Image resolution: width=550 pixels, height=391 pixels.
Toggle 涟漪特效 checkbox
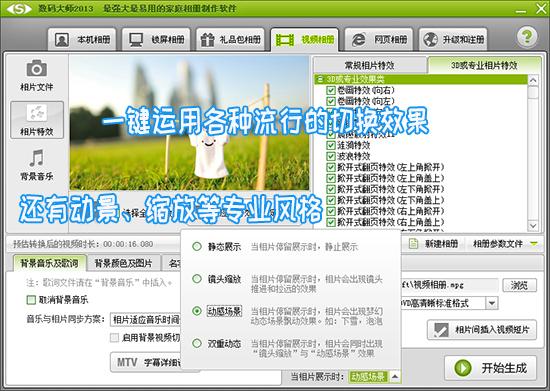click(331, 145)
